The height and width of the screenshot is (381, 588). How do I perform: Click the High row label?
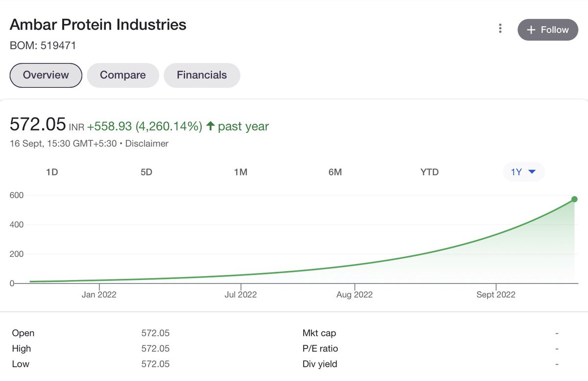21,349
